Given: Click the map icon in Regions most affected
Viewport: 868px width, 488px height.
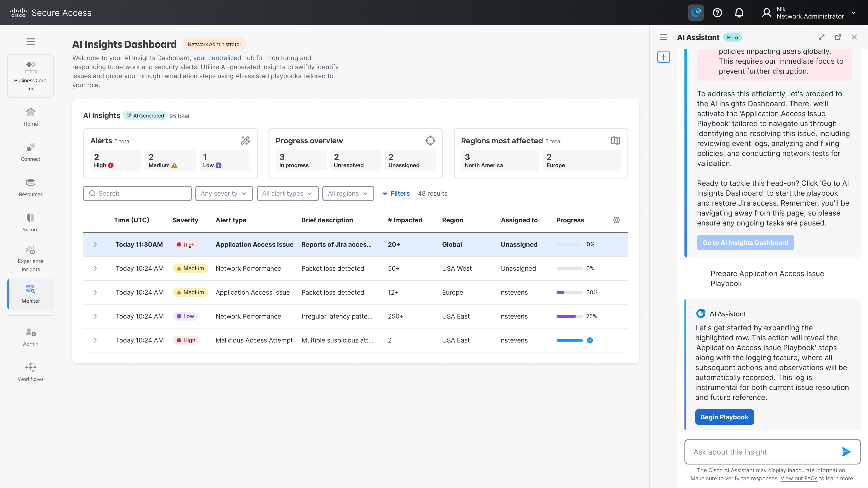Looking at the screenshot, I should click(615, 141).
